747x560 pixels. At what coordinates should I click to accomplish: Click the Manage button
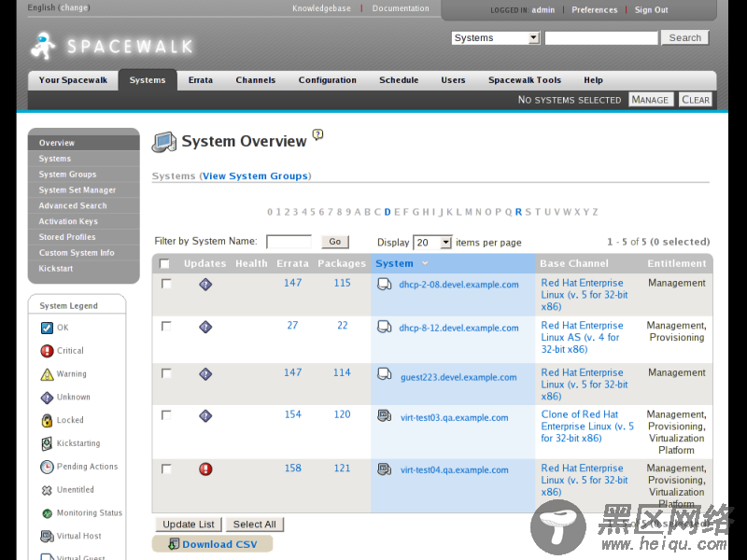(x=650, y=100)
